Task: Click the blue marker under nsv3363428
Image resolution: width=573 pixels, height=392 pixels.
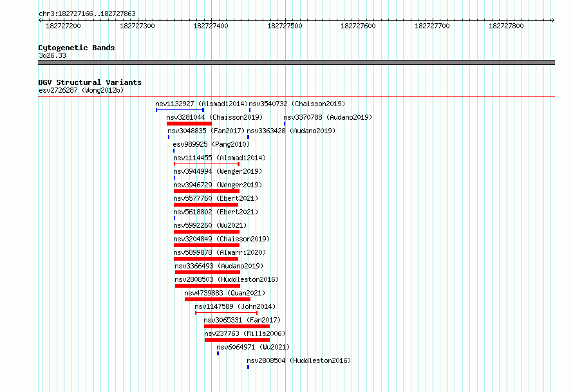Action: point(248,137)
